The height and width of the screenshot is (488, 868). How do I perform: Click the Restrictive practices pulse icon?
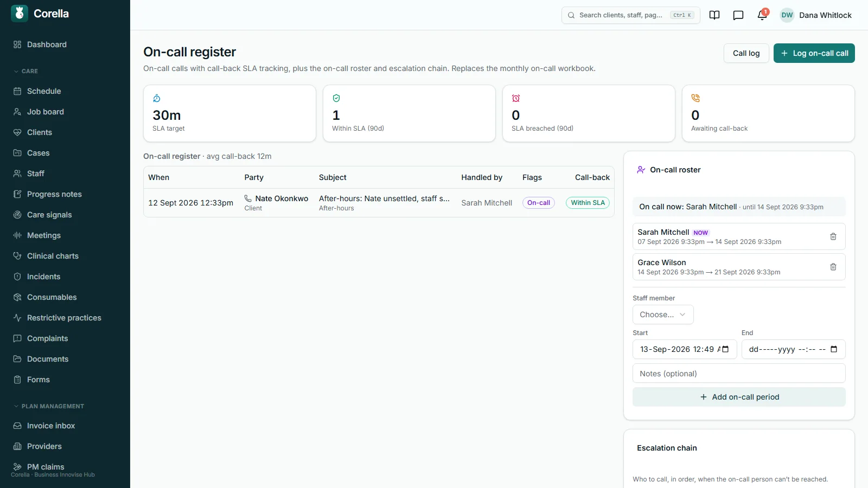point(17,318)
